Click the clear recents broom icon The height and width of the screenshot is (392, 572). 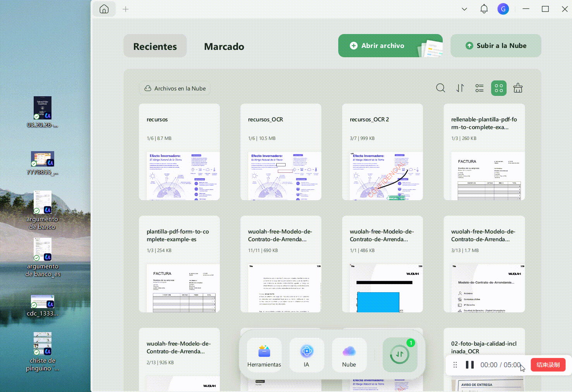point(518,88)
